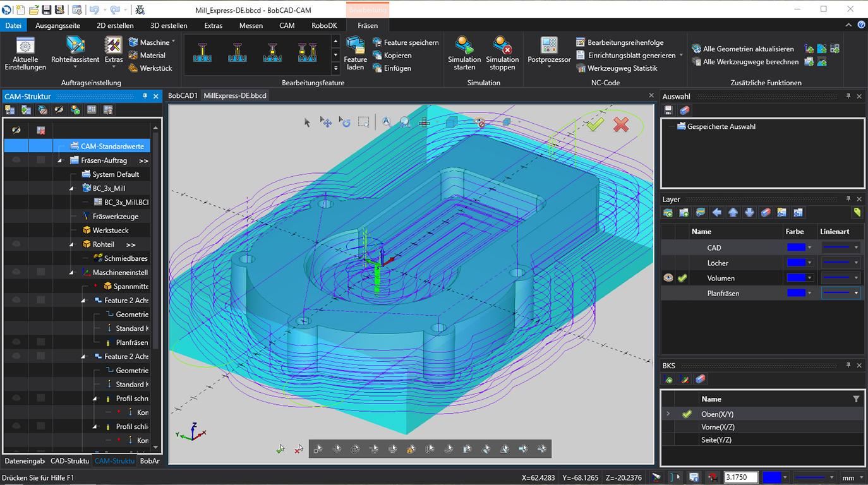Open Linienart dropdown for Planfräsen layer
This screenshot has height=485, width=868.
(x=856, y=293)
